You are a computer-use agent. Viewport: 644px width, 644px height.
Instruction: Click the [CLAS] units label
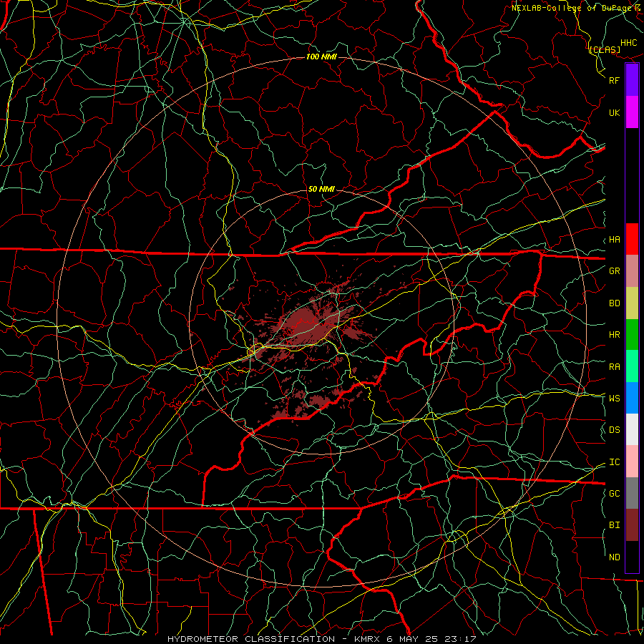point(605,49)
